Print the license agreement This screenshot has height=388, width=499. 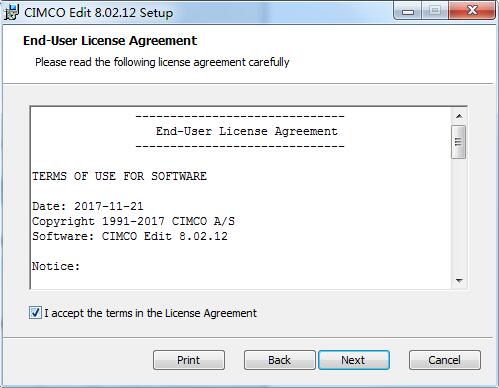coord(189,360)
